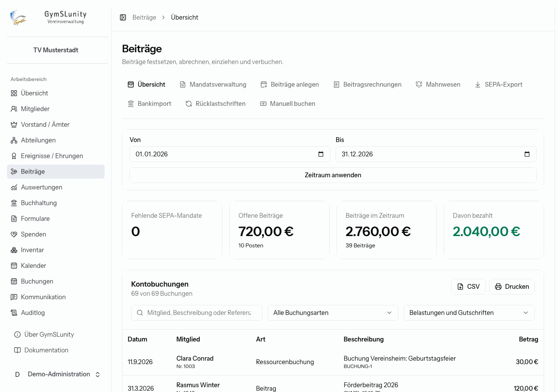
Task: Click the Buchhaltung bank icon in sidebar
Action: pyautogui.click(x=14, y=203)
